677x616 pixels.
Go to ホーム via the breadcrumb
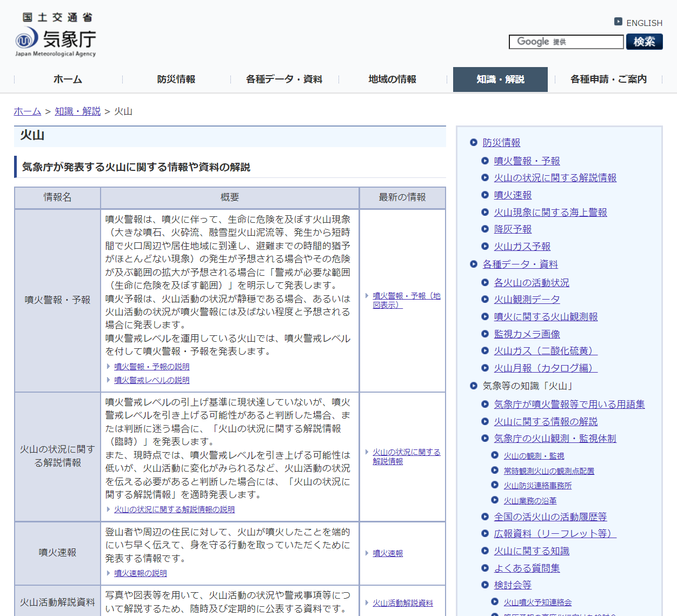tap(28, 111)
